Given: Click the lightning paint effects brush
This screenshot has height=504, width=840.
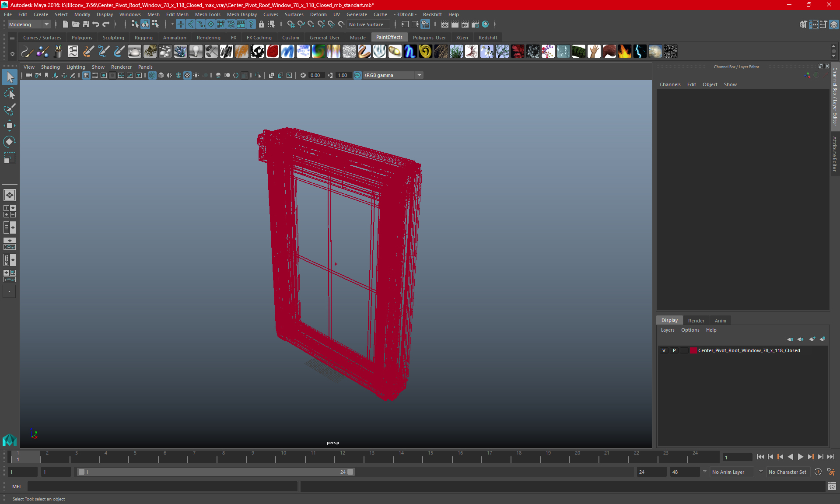Looking at the screenshot, I should click(x=640, y=52).
